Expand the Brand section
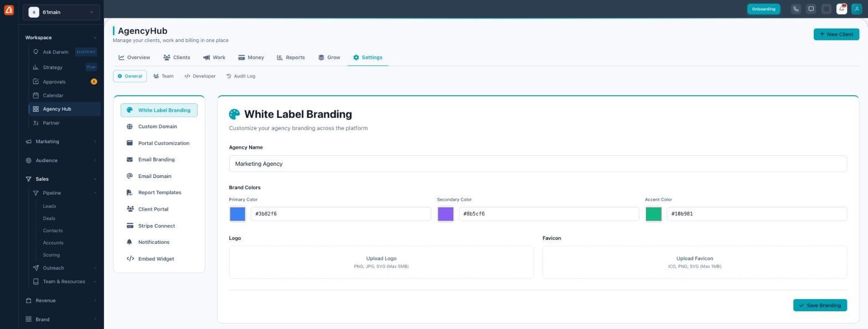 click(61, 320)
